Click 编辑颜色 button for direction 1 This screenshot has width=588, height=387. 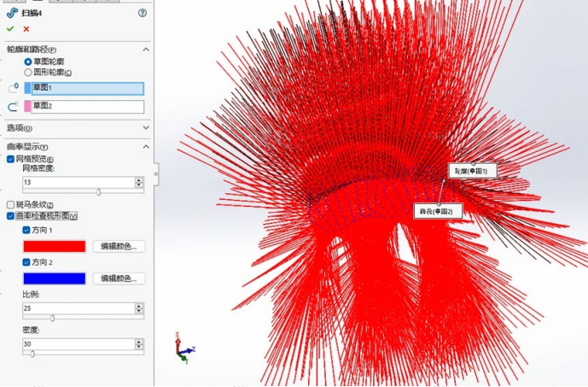point(119,246)
